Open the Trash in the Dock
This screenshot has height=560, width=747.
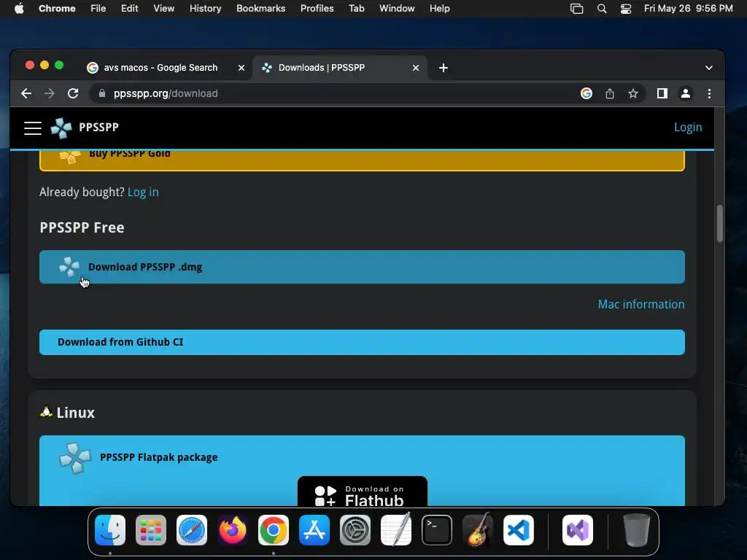[x=636, y=530]
